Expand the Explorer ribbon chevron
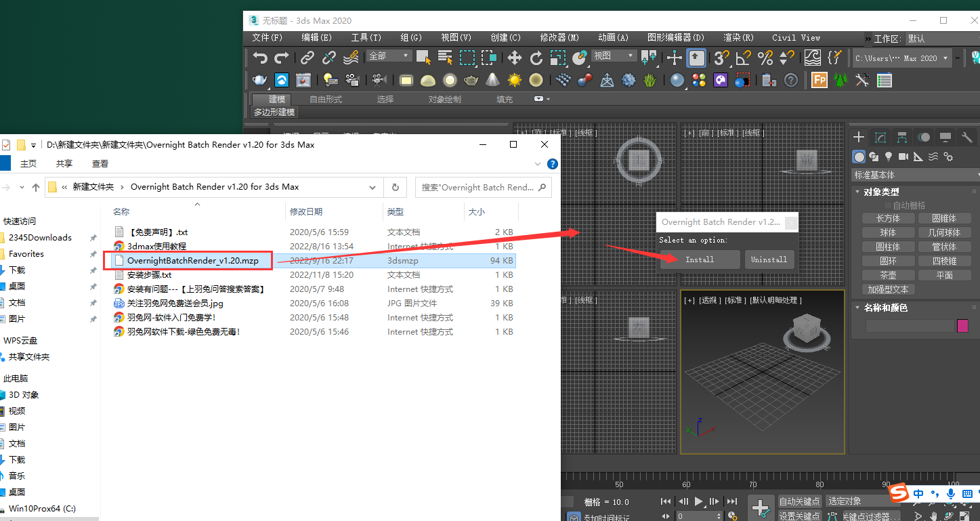 point(538,164)
